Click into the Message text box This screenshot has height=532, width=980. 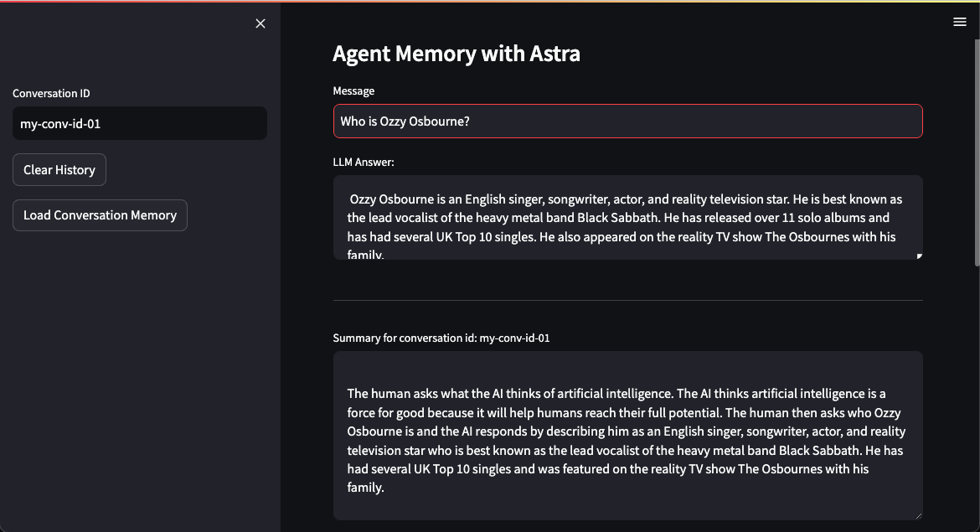[627, 121]
